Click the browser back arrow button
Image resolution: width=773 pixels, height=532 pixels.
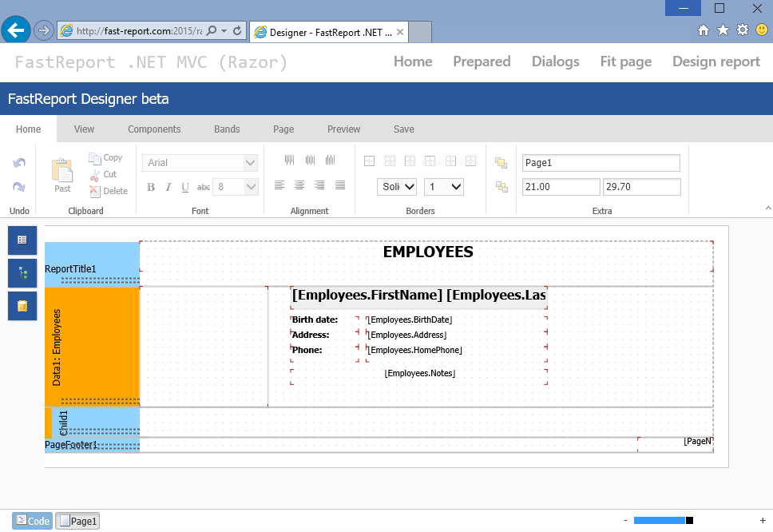16,30
